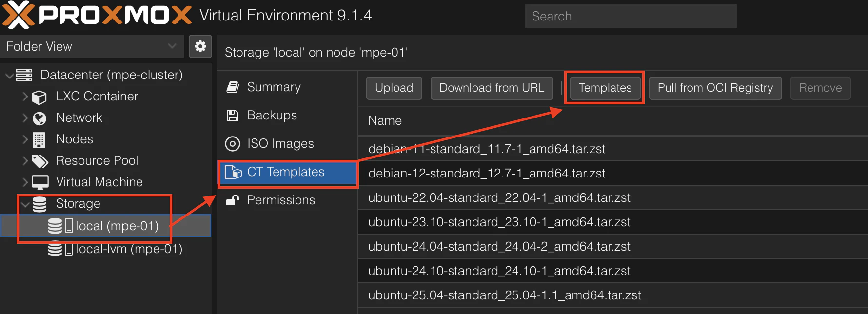The width and height of the screenshot is (868, 314).
Task: Select Storage in tree
Action: click(78, 204)
